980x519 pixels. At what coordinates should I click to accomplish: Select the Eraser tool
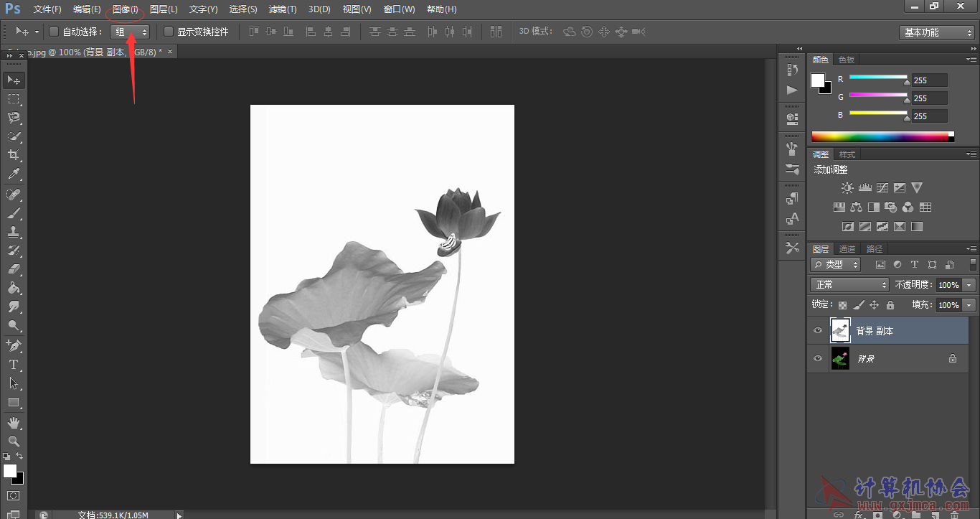click(14, 270)
